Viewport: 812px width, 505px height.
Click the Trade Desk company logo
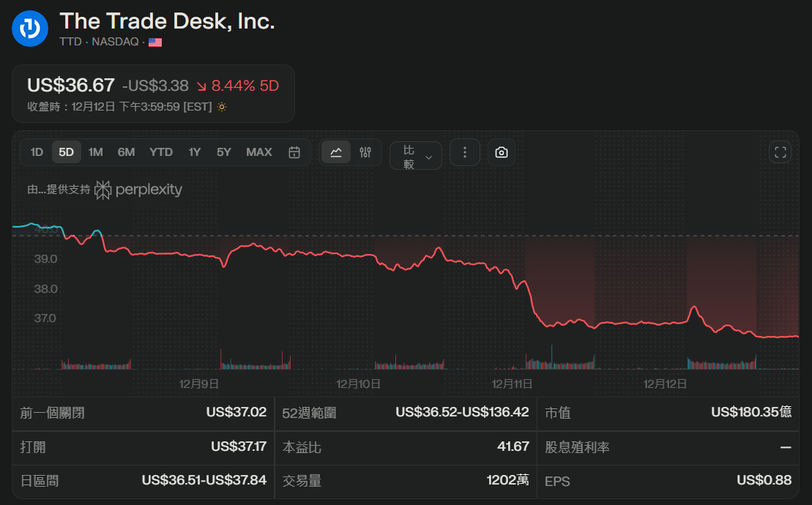[x=30, y=29]
